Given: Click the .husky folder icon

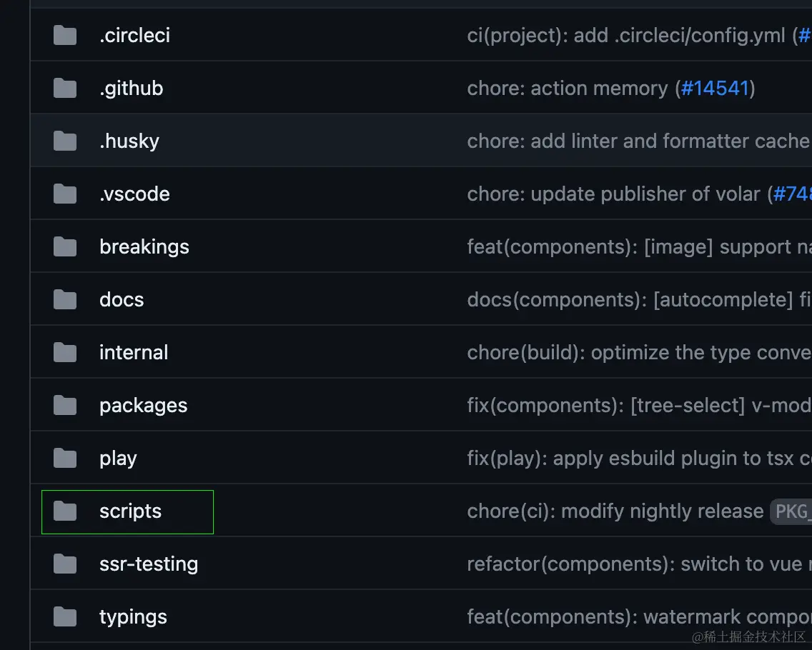Looking at the screenshot, I should pyautogui.click(x=65, y=141).
